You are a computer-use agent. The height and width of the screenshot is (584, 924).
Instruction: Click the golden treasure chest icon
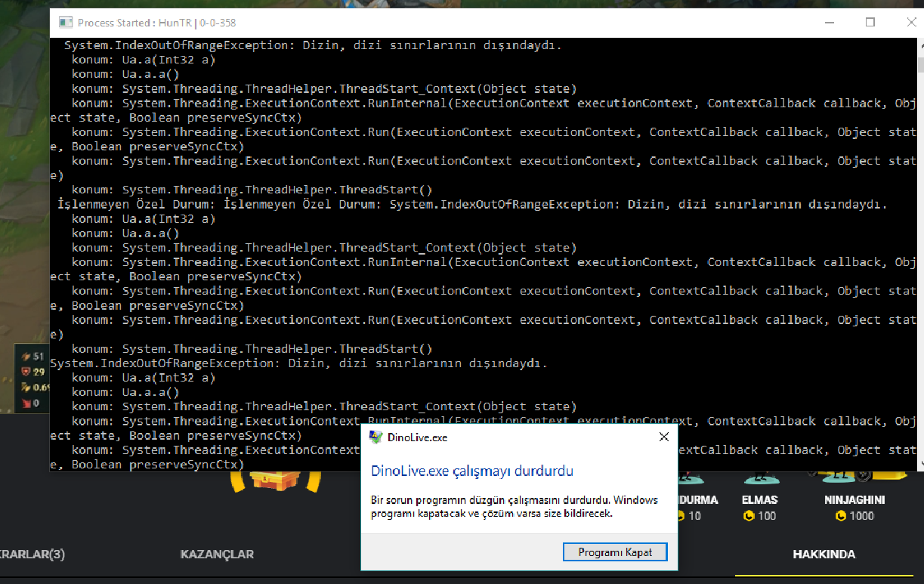click(273, 482)
